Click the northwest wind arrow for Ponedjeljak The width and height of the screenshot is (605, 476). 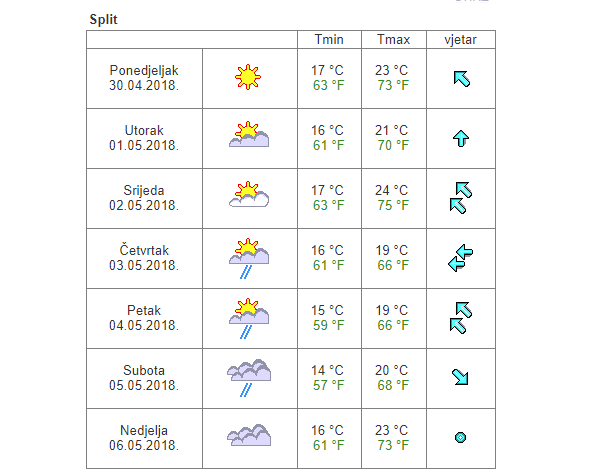pos(461,79)
